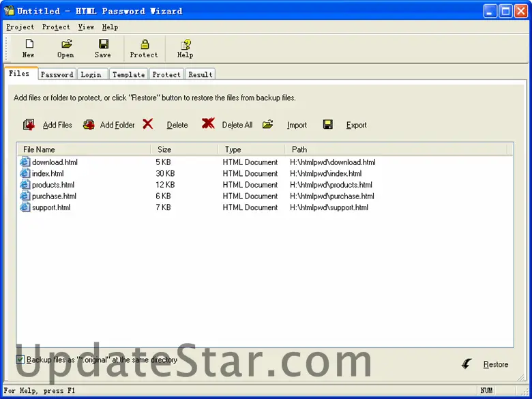Switch to the Template tab
Image resolution: width=532 pixels, height=399 pixels.
pos(129,74)
